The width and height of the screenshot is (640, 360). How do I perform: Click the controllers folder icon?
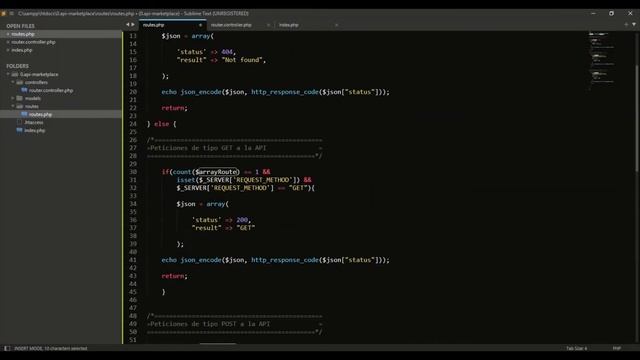click(x=20, y=82)
